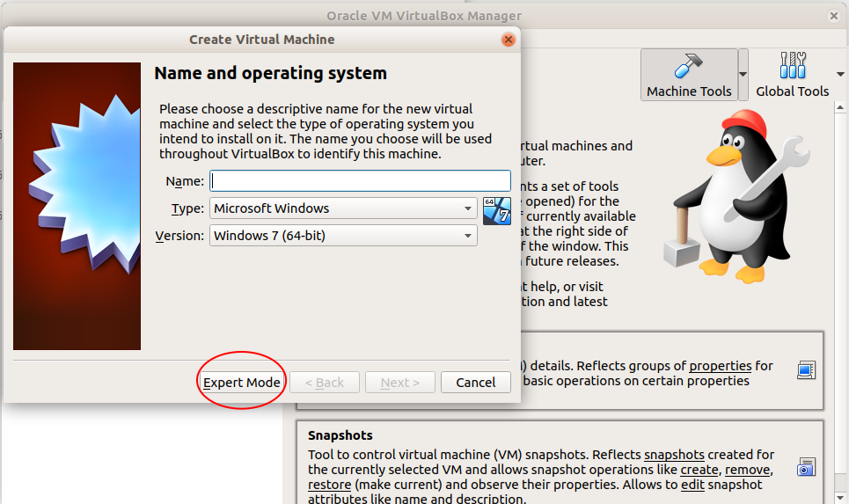Open the Global Tools toolbox icon
Screen dimensions: 849x504
[792, 65]
